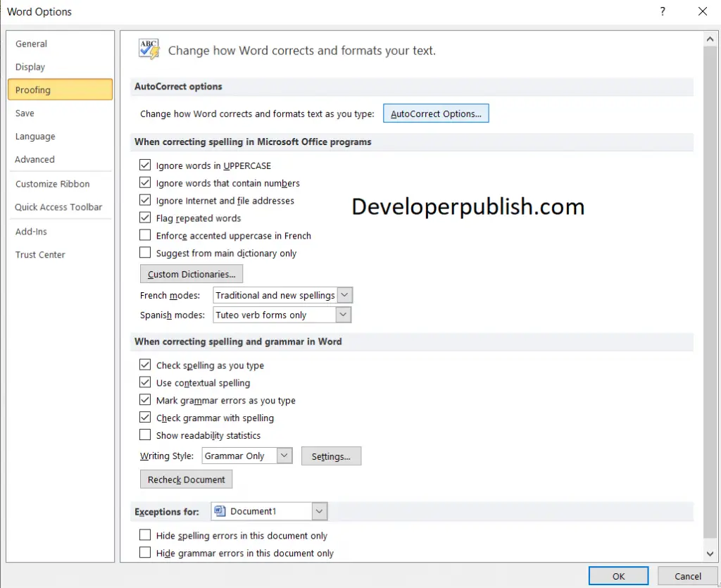This screenshot has height=588, width=721.
Task: Open the AutoCorrect Options dialog
Action: click(x=436, y=113)
